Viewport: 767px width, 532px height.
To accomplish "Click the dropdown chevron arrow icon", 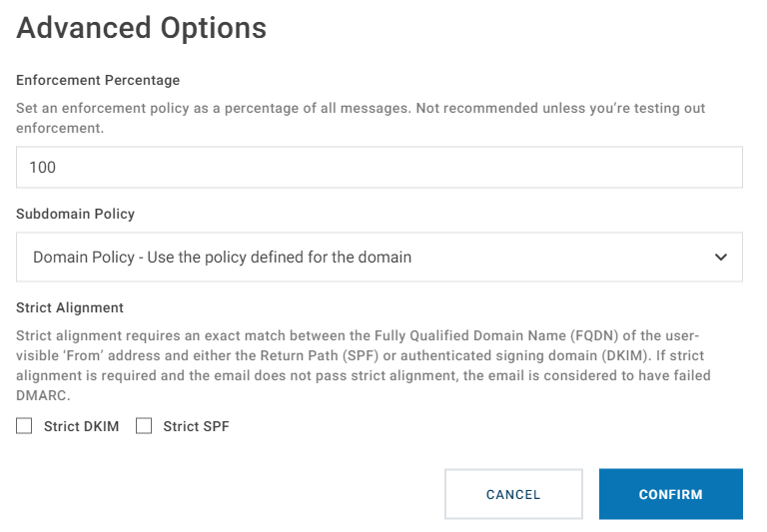I will point(721,258).
